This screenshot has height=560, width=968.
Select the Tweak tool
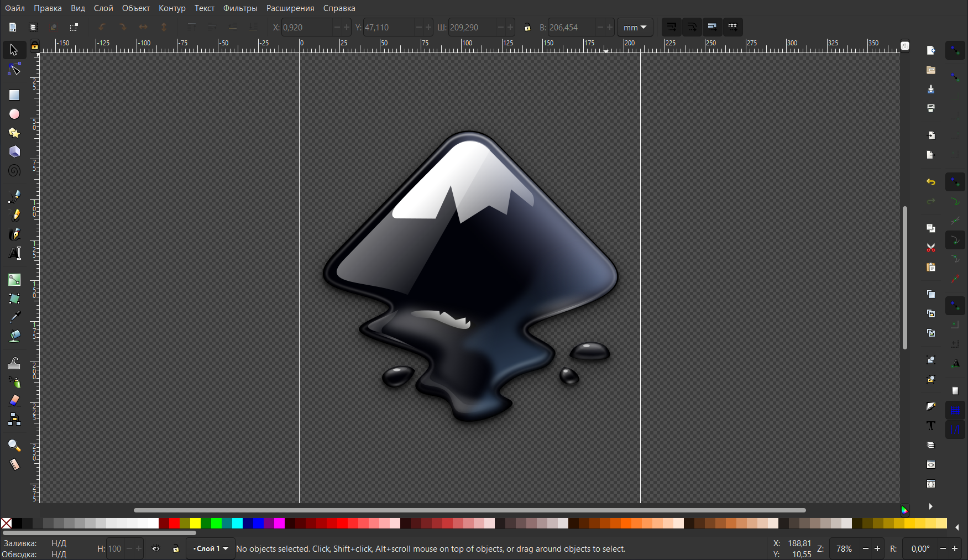(14, 363)
